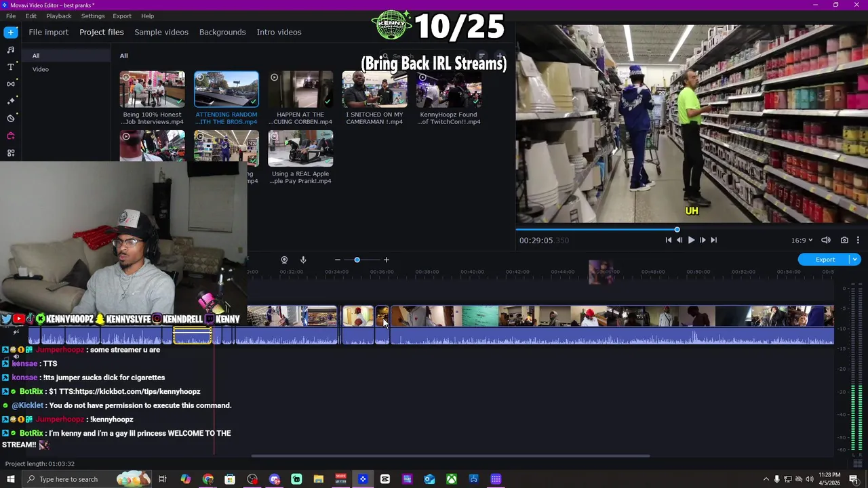Image resolution: width=868 pixels, height=488 pixels.
Task: Select Being 100% Honest Job Interviews.mp4 thumbnail
Action: 152,89
